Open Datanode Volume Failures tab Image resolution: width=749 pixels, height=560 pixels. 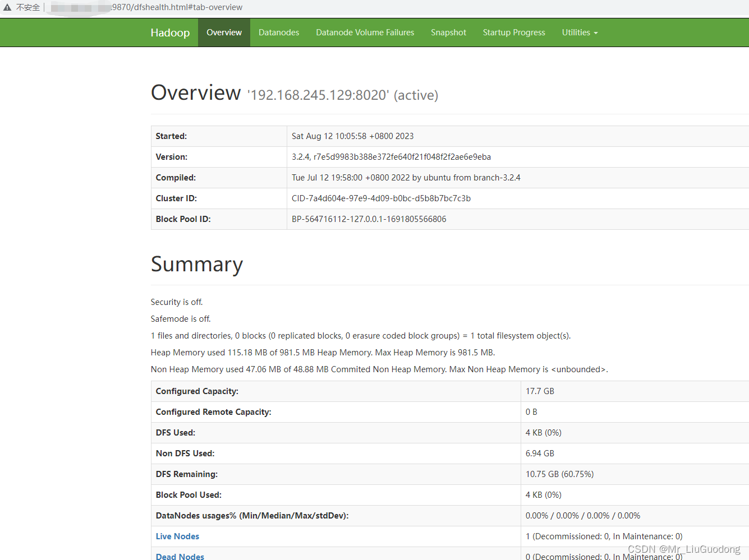click(365, 33)
